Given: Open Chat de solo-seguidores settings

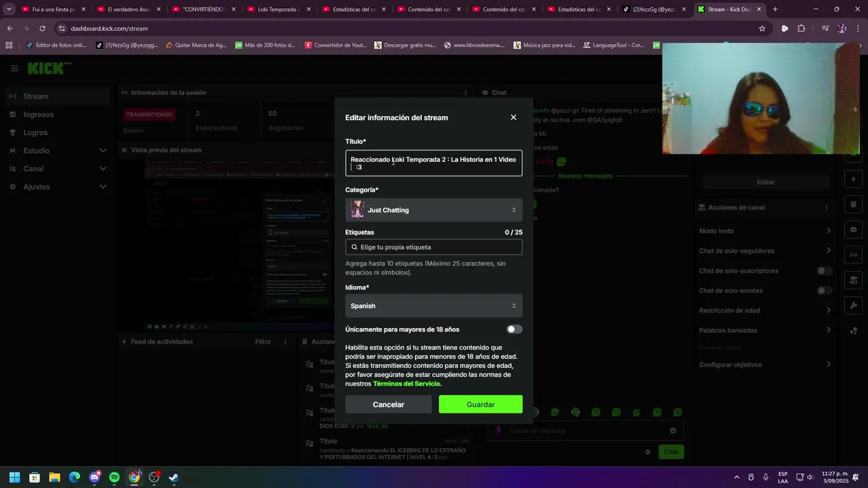Looking at the screenshot, I should [x=765, y=251].
